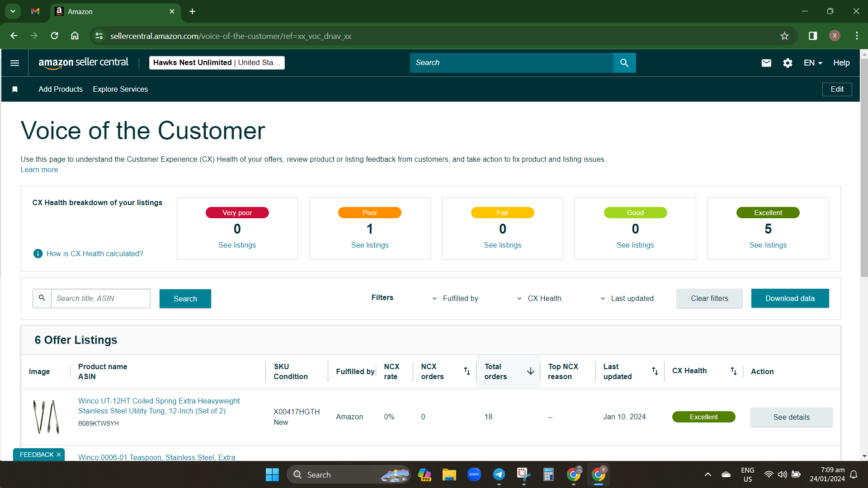The height and width of the screenshot is (488, 868).
Task: Open Chrome profile avatar
Action: tap(835, 36)
